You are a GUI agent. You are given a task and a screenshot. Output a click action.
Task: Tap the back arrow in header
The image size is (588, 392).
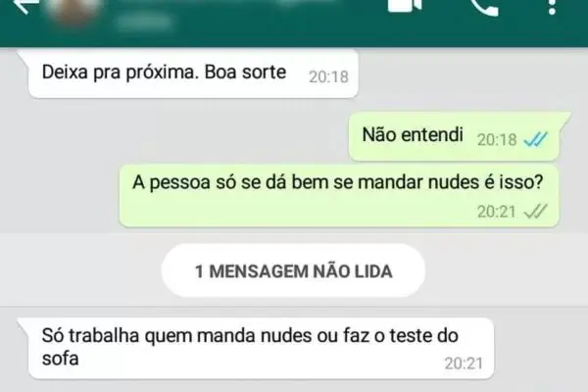pos(24,7)
